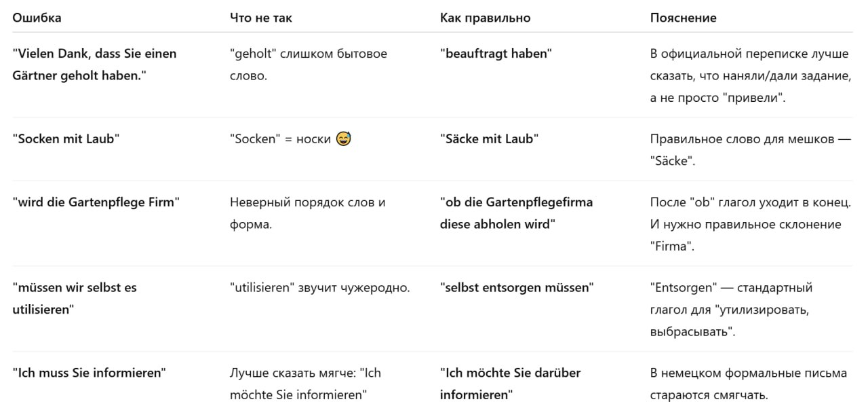Viewport: 868px width, 406px height.
Task: Click the "Vielen Dank, dass Sie einen" error cell
Action: point(95,64)
